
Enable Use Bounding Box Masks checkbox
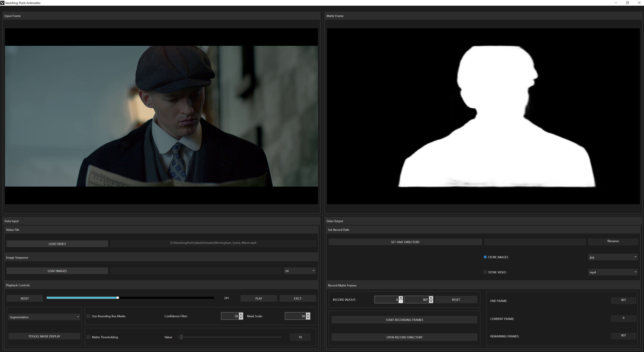click(x=88, y=316)
